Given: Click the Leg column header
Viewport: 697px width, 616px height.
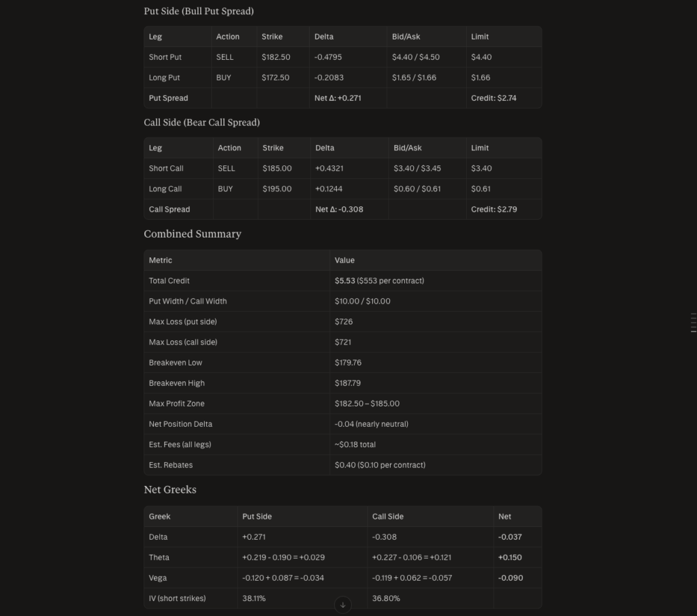Looking at the screenshot, I should pyautogui.click(x=155, y=36).
